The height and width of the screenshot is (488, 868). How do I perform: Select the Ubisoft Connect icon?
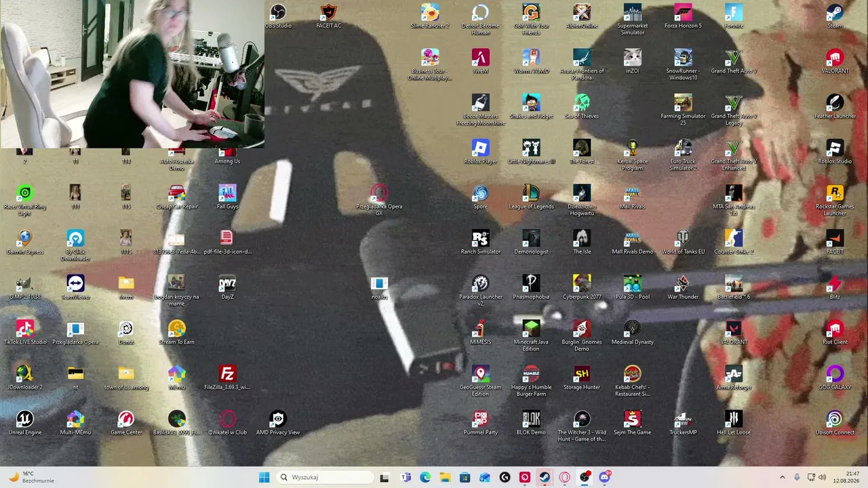(835, 423)
